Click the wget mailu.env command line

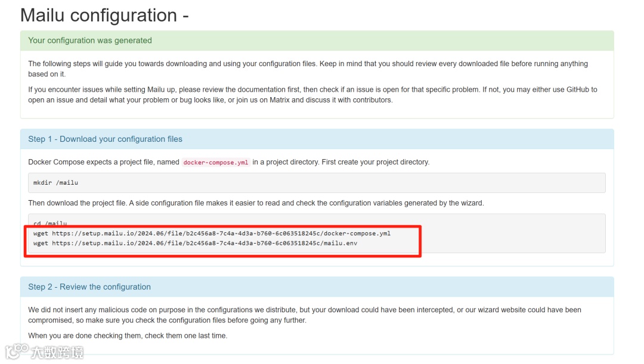[196, 243]
